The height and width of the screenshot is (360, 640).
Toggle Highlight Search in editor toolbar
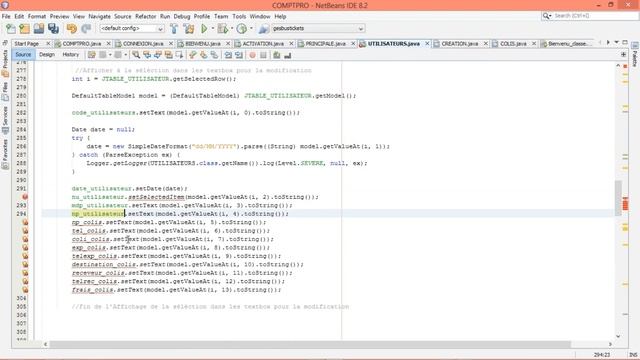pos(169,55)
